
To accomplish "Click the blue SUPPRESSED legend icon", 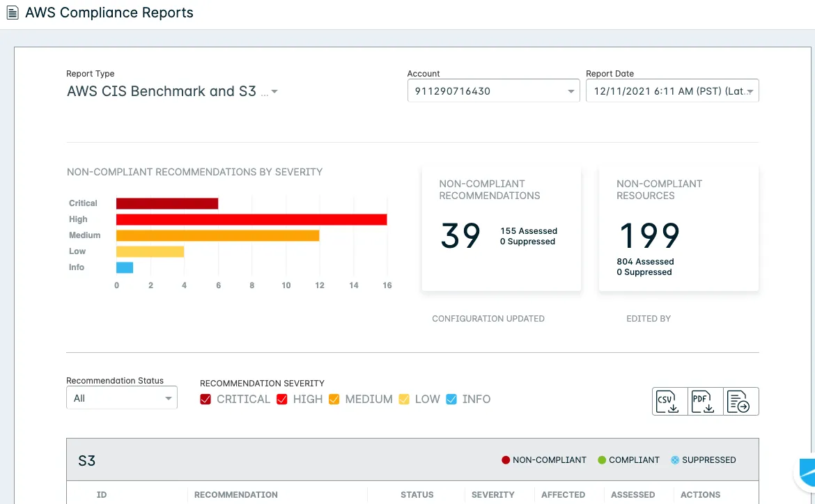I will [x=675, y=460].
